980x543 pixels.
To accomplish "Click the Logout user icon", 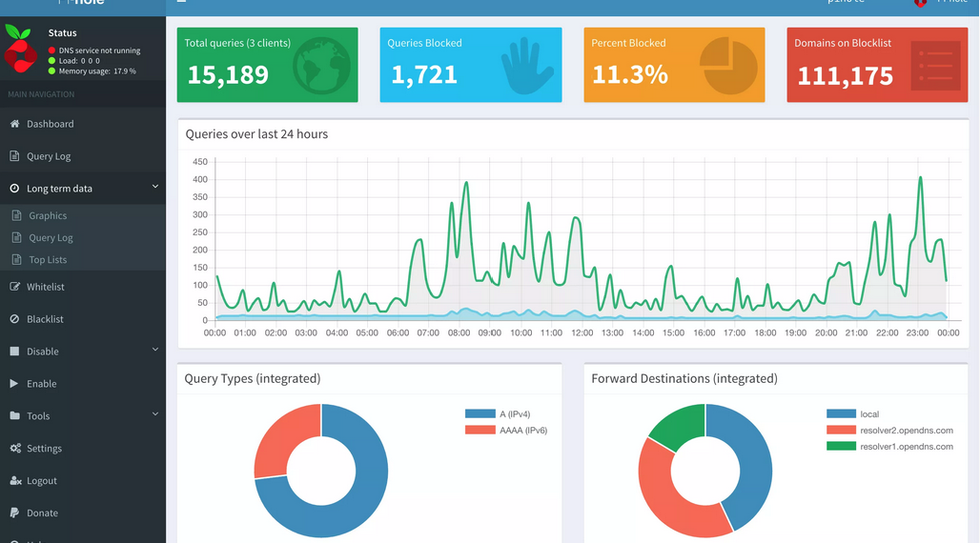I will point(15,480).
